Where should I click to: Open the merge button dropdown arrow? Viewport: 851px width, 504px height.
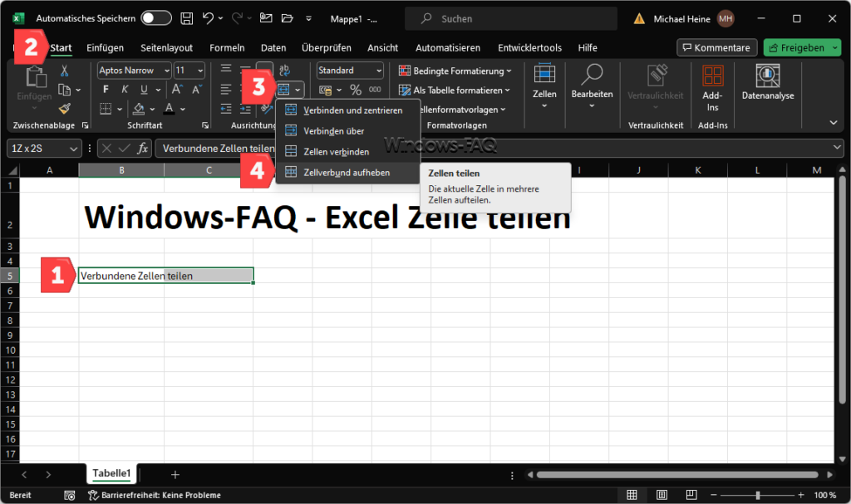pyautogui.click(x=298, y=90)
